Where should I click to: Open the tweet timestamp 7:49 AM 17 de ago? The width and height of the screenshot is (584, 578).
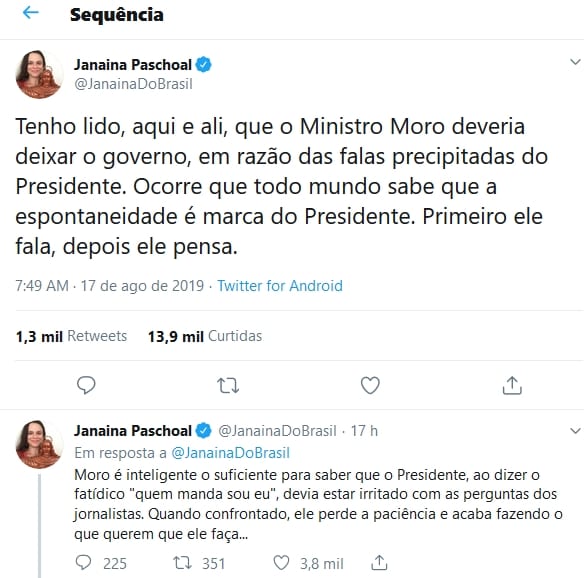click(x=110, y=286)
